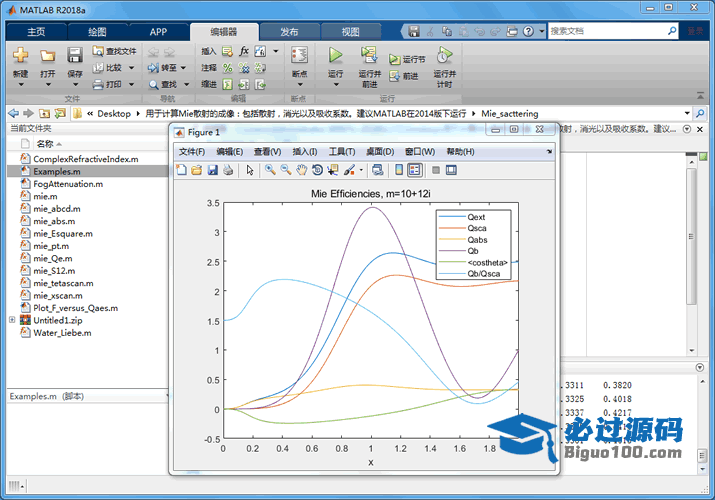Screen dimensions: 715x500
Task: Click the Go To navigation icon
Action: click(153, 68)
